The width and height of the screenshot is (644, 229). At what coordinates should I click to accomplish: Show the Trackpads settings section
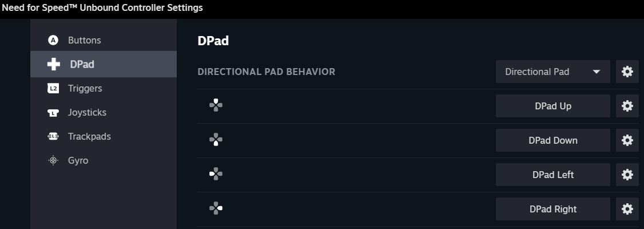pos(89,136)
